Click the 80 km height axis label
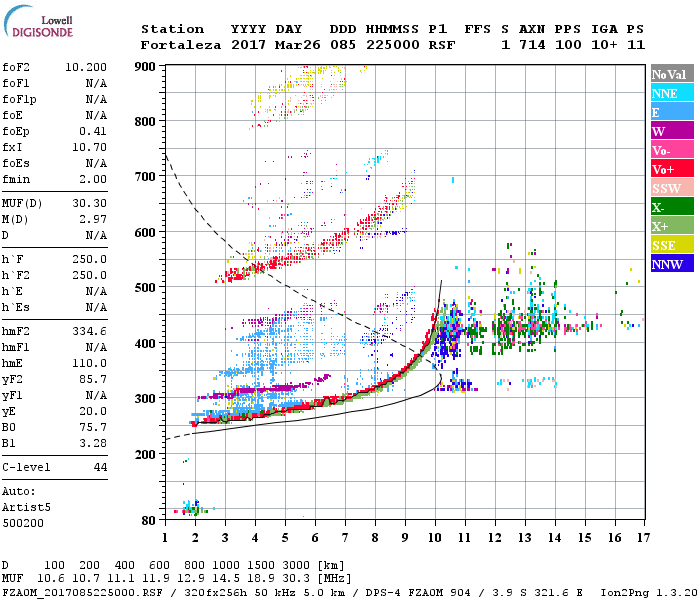 148,521
